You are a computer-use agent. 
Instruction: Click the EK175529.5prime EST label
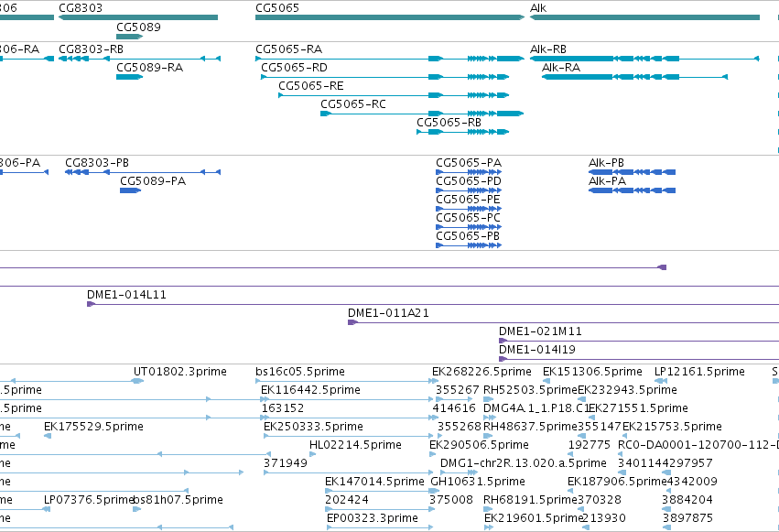(93, 428)
